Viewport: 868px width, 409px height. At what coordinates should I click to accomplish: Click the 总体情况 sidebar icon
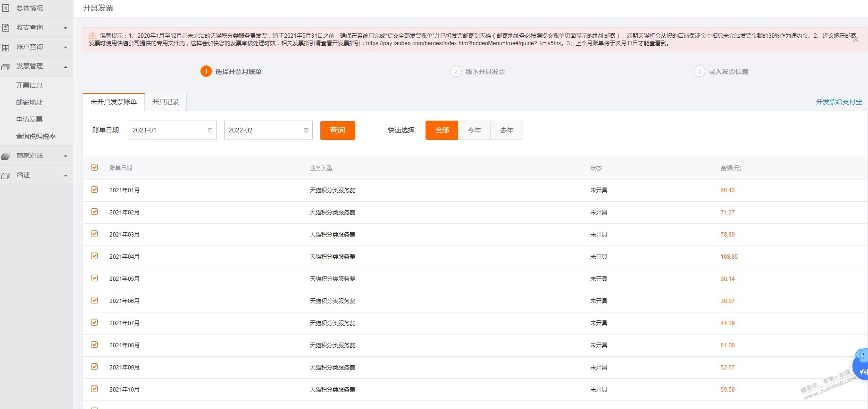point(6,8)
